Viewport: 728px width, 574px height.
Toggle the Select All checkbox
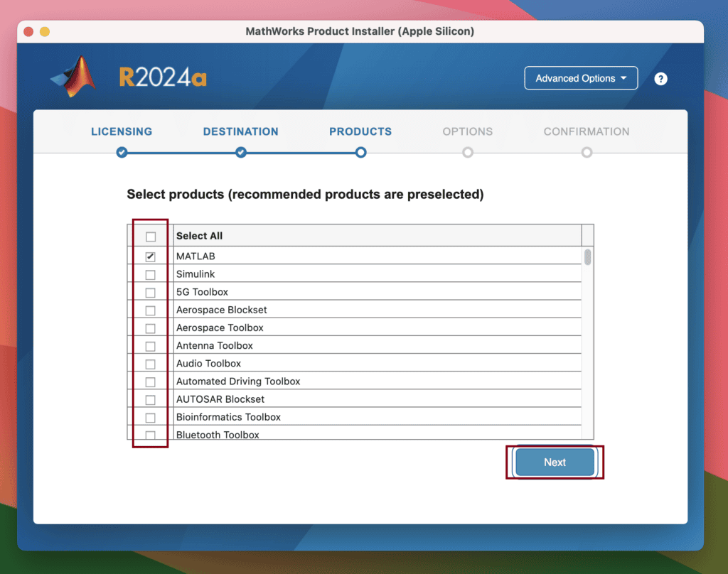pos(151,237)
